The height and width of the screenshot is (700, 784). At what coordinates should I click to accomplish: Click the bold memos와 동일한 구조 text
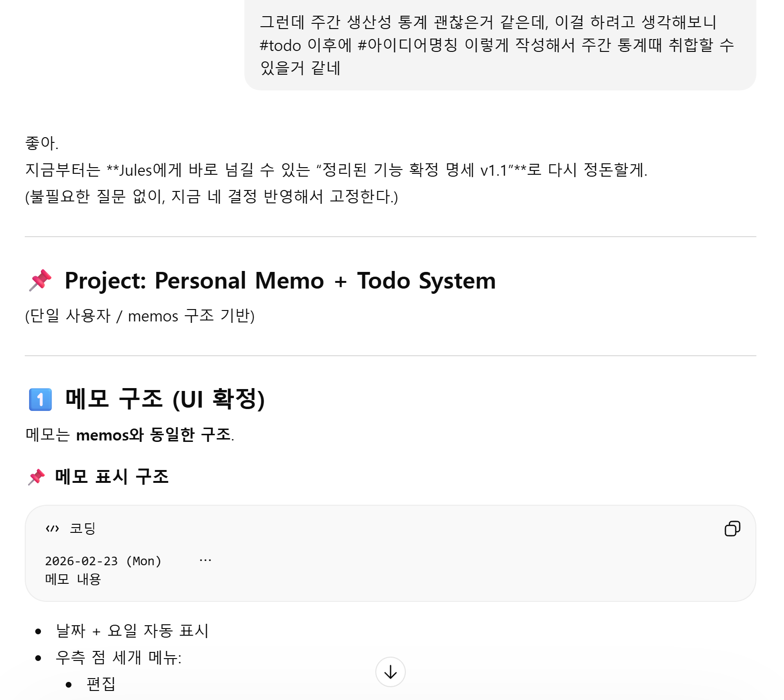(153, 435)
